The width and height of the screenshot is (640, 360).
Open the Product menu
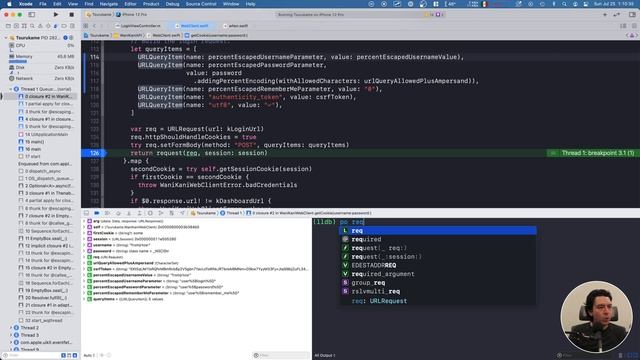click(151, 4)
